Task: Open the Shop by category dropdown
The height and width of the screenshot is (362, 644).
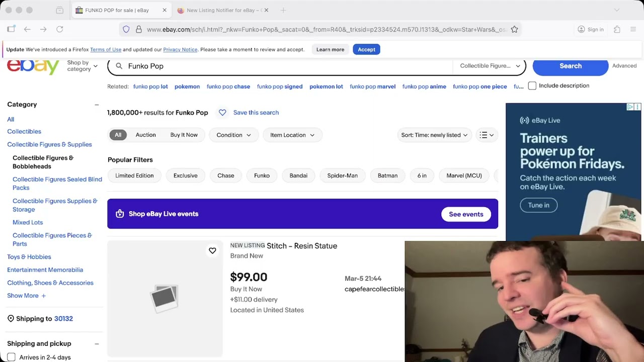Action: point(83,66)
